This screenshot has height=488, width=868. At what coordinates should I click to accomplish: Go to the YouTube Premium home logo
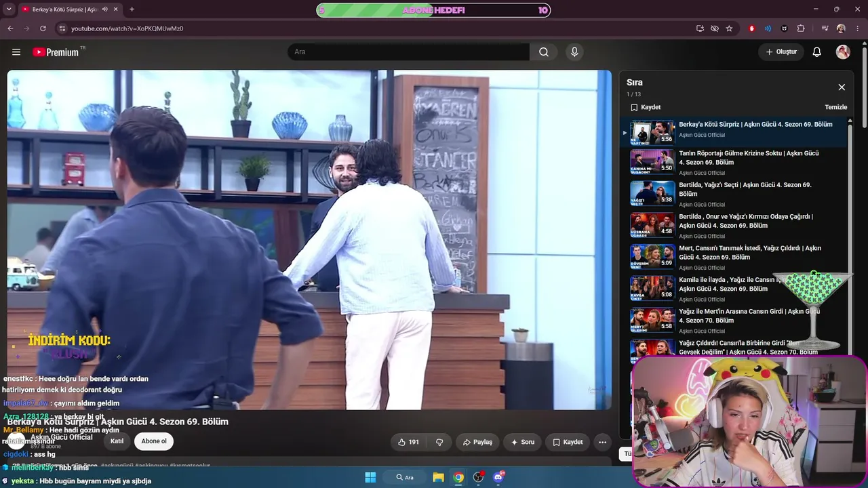click(56, 52)
